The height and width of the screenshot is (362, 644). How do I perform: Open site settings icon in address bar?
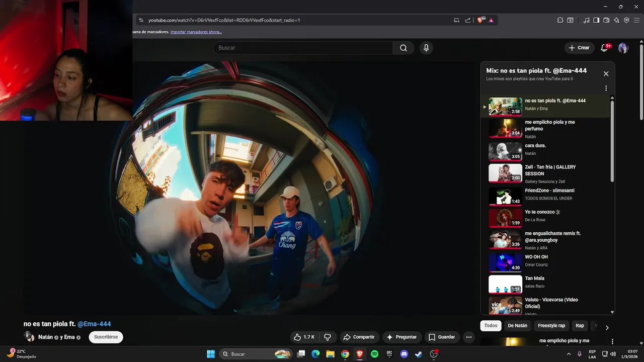point(141,20)
